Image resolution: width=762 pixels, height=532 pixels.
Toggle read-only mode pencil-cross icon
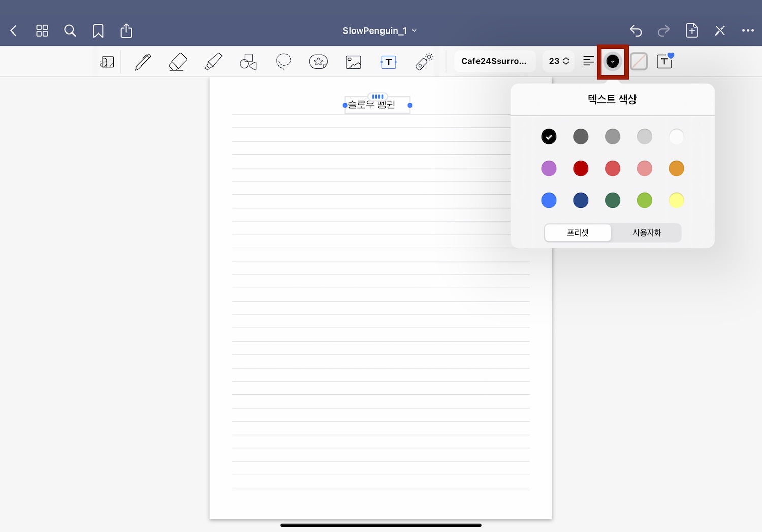[720, 31]
